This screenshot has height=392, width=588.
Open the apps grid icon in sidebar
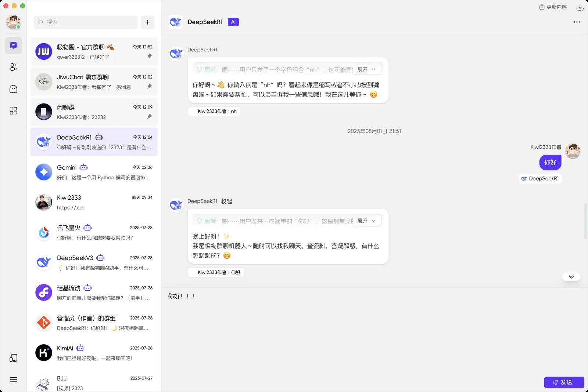13,110
